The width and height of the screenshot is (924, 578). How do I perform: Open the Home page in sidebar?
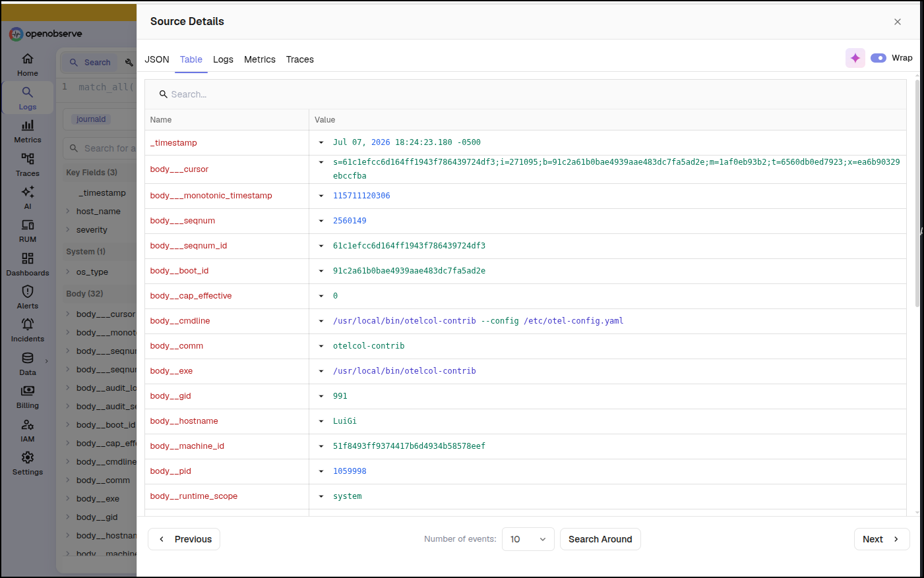[28, 65]
